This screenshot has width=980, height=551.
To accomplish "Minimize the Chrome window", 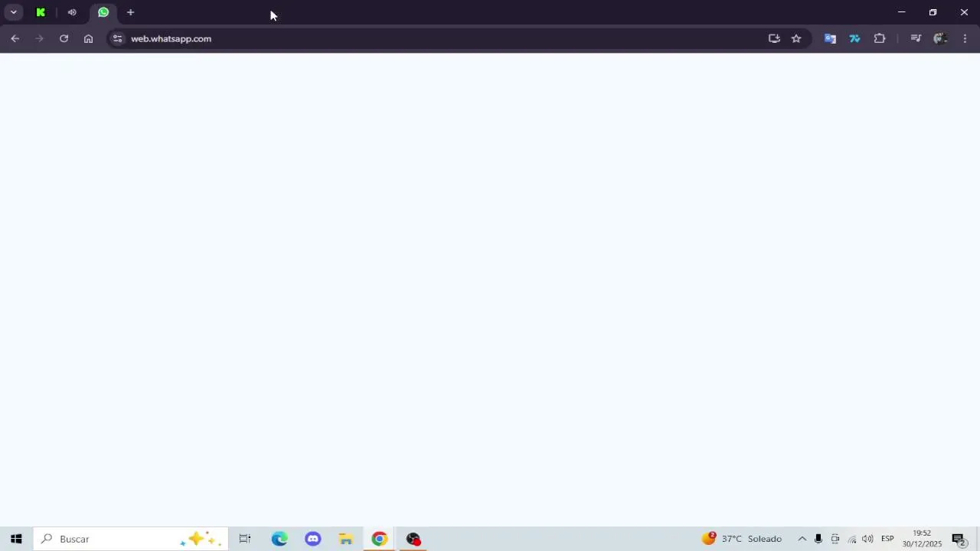I will 901,12.
